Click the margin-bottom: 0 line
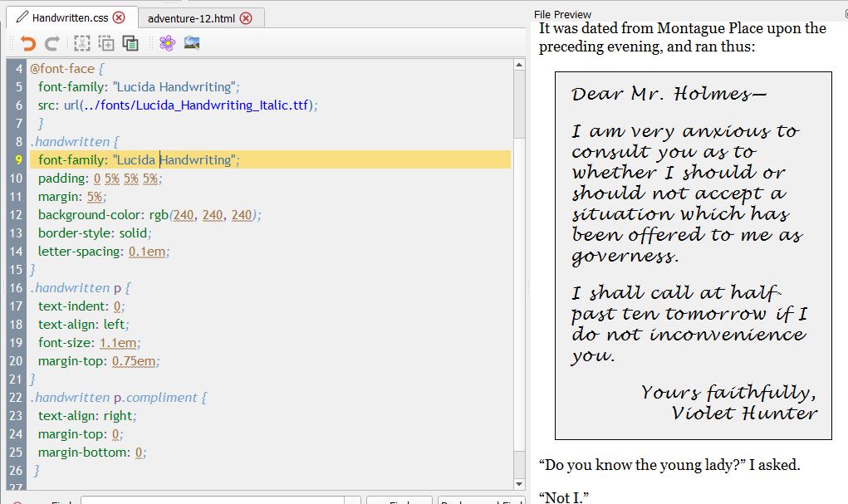This screenshot has width=848, height=504. [92, 453]
